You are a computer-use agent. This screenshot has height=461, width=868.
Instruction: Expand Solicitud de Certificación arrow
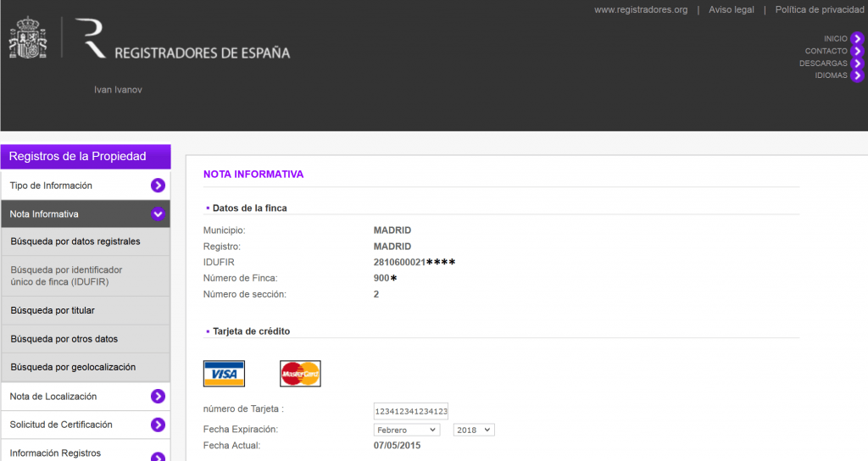[x=158, y=425]
